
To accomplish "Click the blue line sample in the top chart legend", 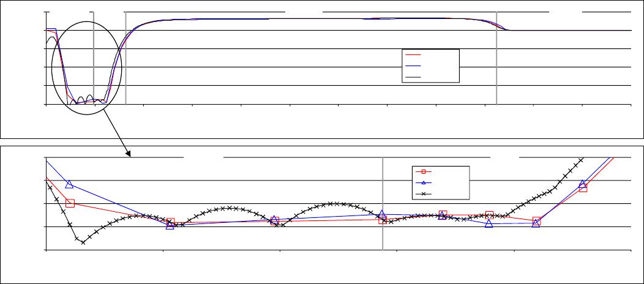I will point(413,65).
